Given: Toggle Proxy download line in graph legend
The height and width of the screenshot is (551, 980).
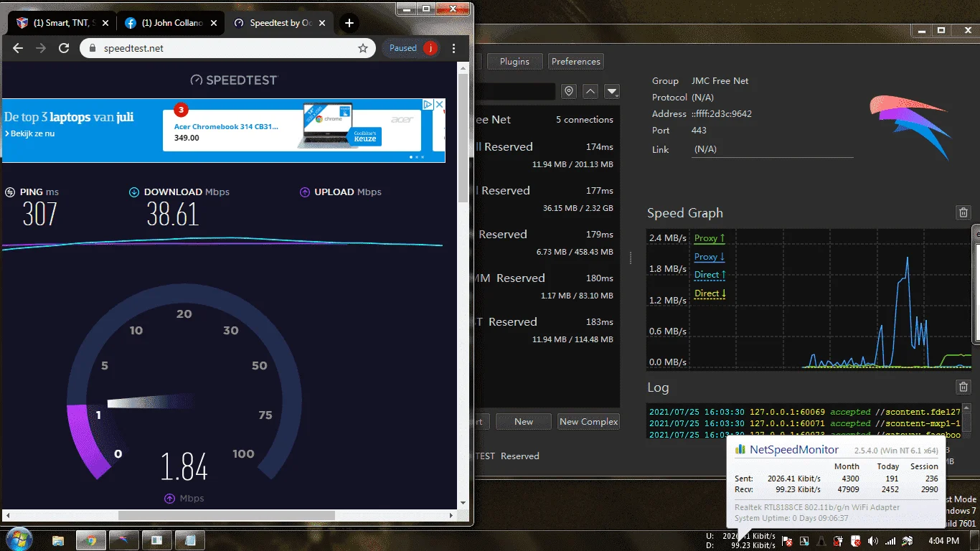Looking at the screenshot, I should point(710,257).
